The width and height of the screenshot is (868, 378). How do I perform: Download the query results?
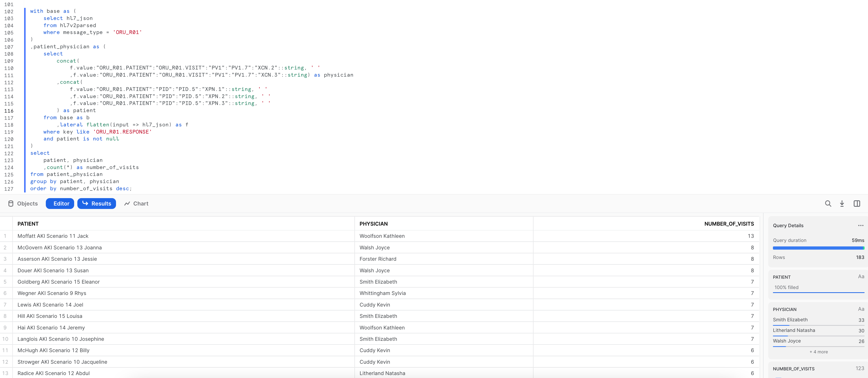point(842,203)
